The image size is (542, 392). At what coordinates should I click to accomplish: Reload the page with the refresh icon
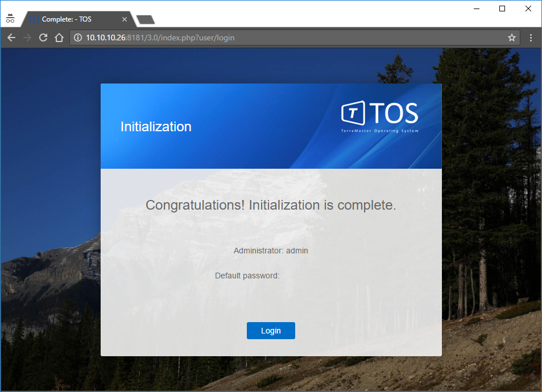point(43,37)
